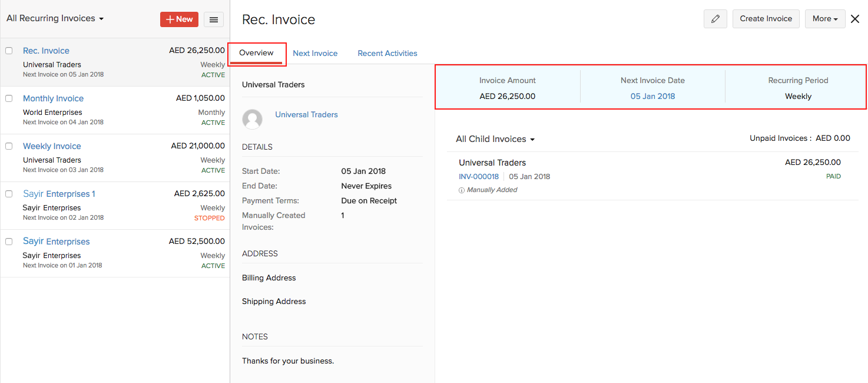Open invoice INV-000018 link
The width and height of the screenshot is (868, 383).
tap(479, 177)
